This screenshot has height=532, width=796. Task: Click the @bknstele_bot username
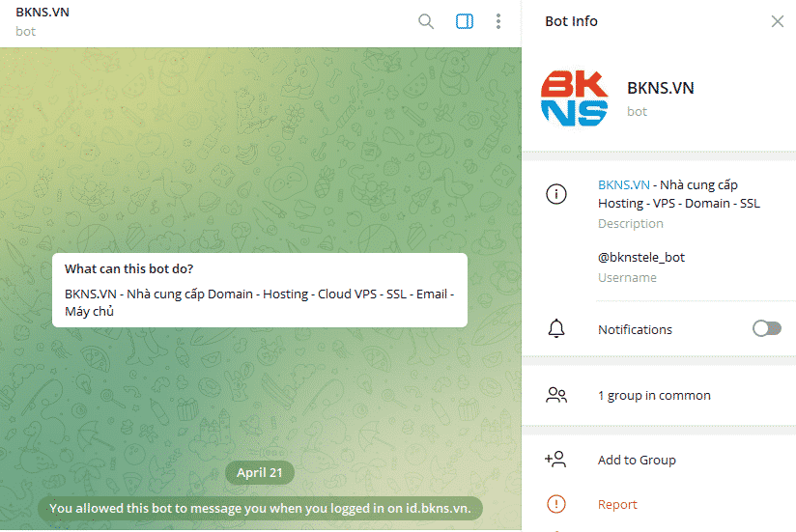(641, 257)
